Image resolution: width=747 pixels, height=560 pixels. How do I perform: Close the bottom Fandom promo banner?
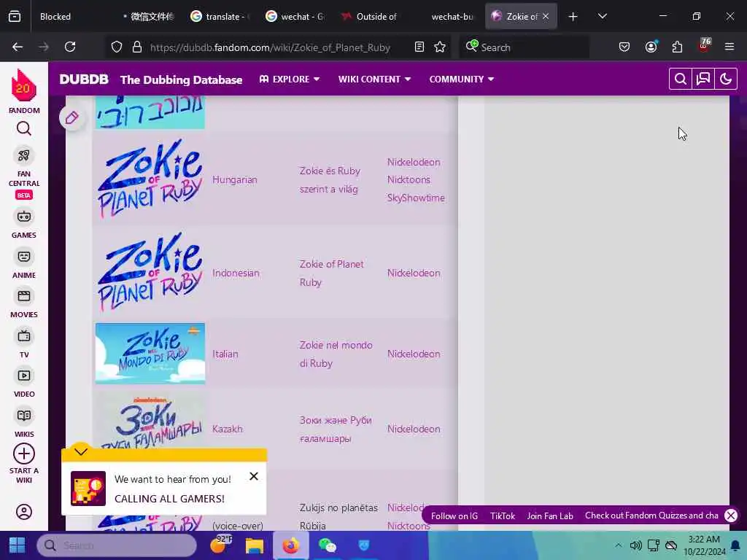(731, 516)
